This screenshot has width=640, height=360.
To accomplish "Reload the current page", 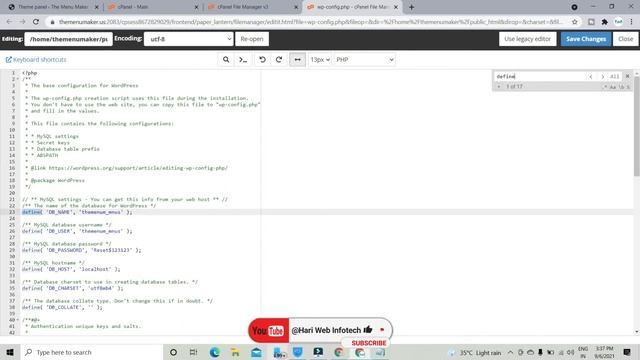I will click(x=36, y=22).
